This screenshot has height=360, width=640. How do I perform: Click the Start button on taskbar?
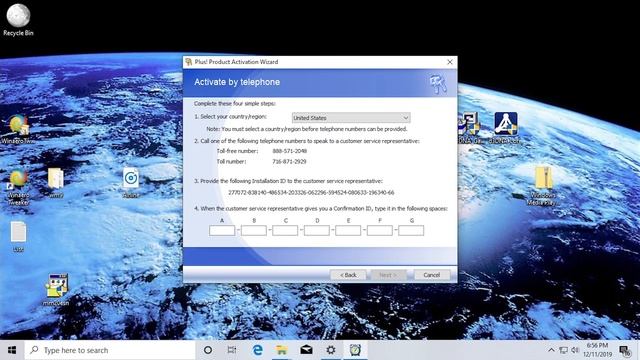12,350
